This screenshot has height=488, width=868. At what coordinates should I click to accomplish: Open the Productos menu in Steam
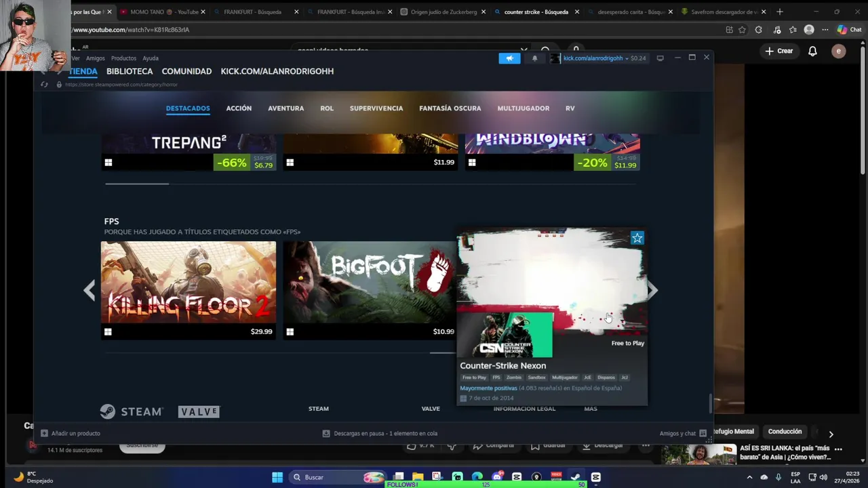click(x=123, y=58)
